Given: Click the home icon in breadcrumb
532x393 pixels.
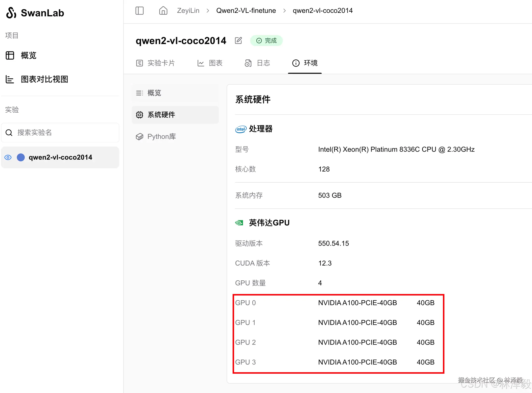Looking at the screenshot, I should [x=163, y=11].
